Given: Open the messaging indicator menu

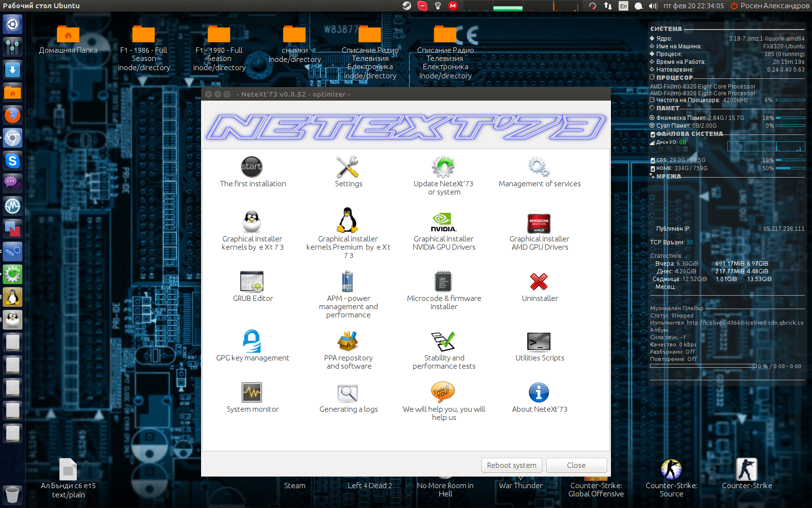Looking at the screenshot, I should (638, 6).
